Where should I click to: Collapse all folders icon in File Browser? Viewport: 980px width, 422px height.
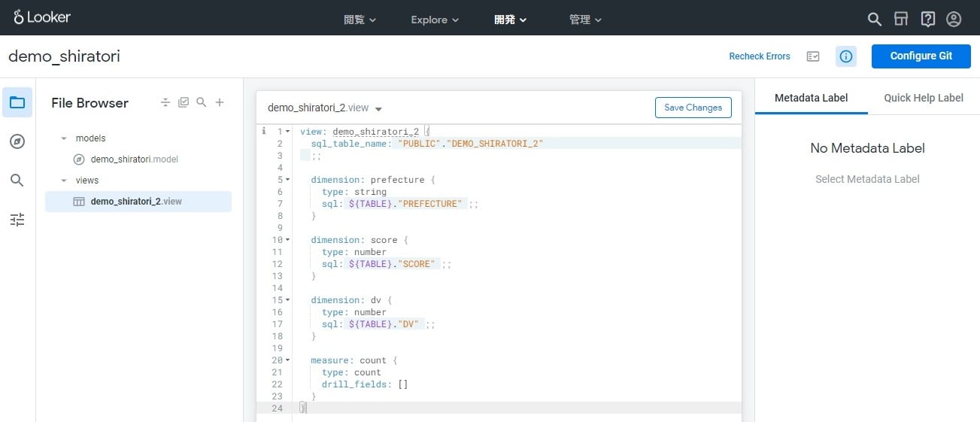point(165,102)
